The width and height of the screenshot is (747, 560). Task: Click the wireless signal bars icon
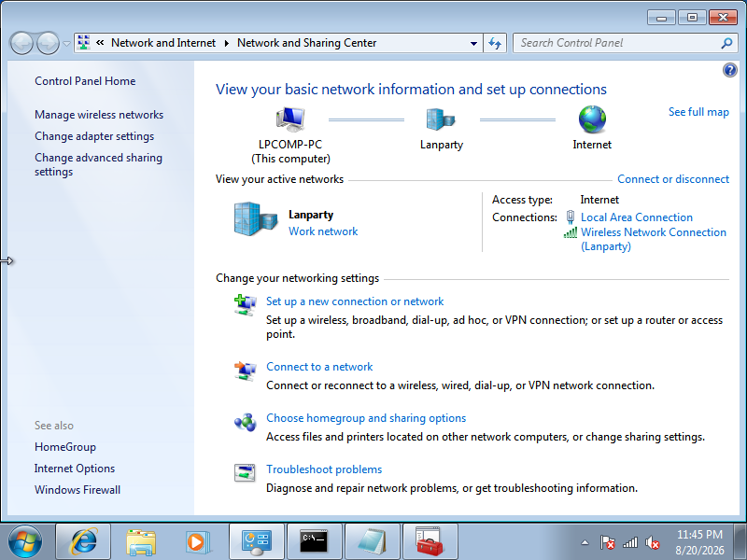coord(571,232)
